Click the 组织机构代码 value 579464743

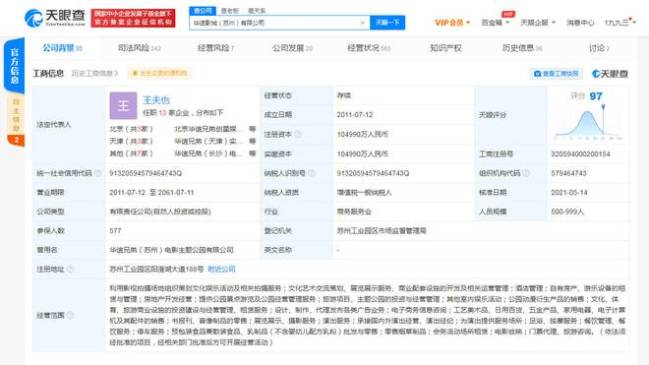tap(568, 173)
